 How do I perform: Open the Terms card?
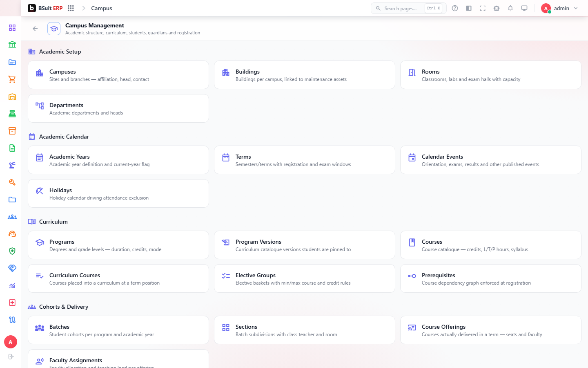coord(305,160)
